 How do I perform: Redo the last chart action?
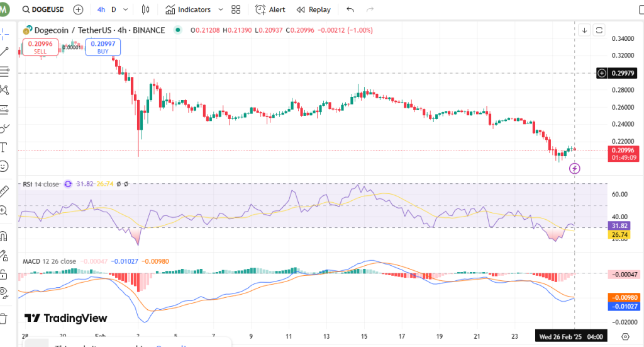click(370, 9)
